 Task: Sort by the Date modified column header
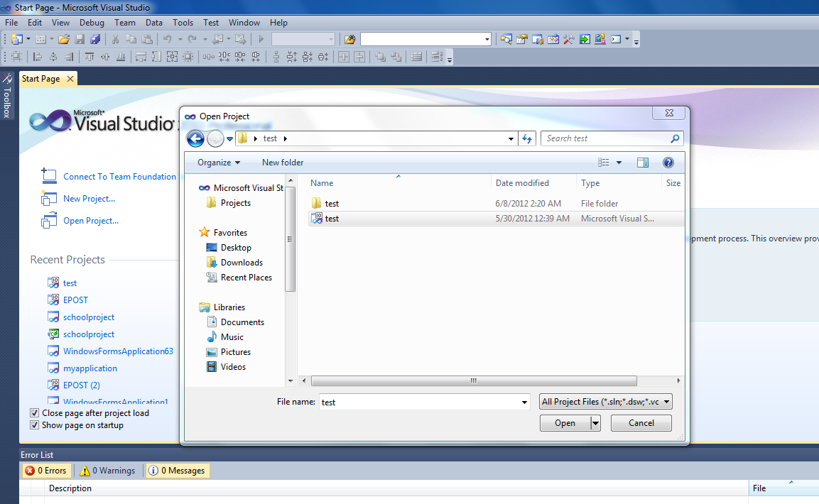pos(533,183)
